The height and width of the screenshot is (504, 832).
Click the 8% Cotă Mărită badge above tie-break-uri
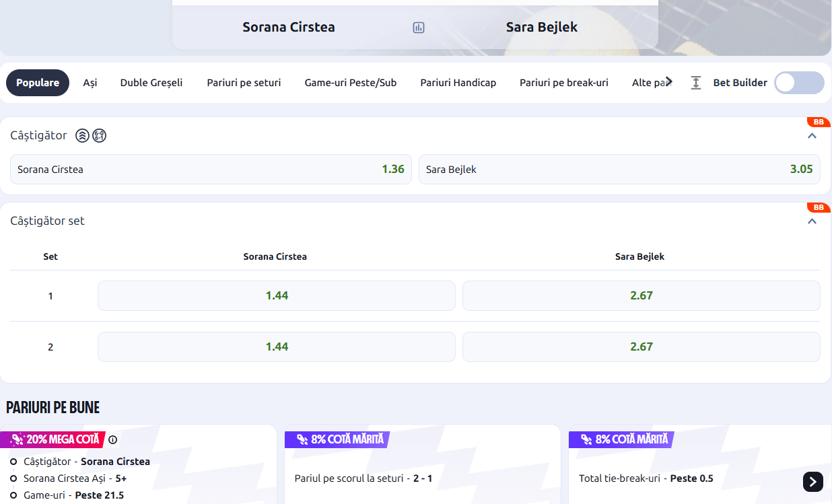(x=621, y=439)
